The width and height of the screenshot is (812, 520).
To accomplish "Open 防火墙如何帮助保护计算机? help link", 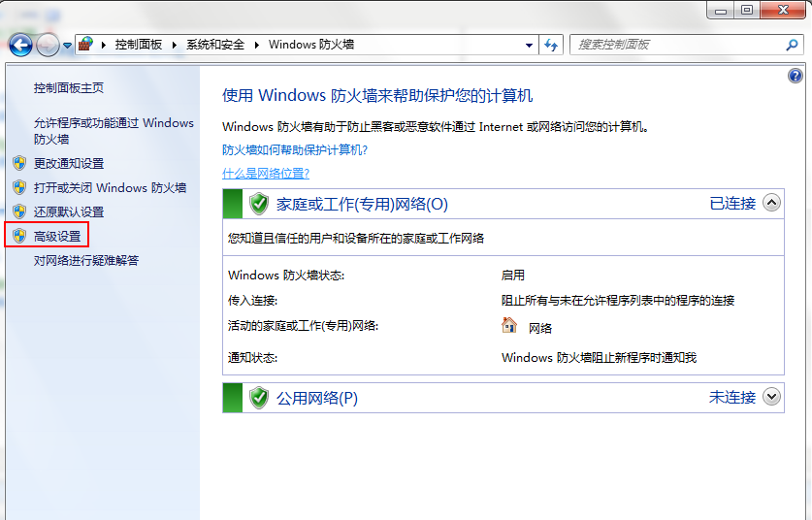I will click(x=295, y=150).
